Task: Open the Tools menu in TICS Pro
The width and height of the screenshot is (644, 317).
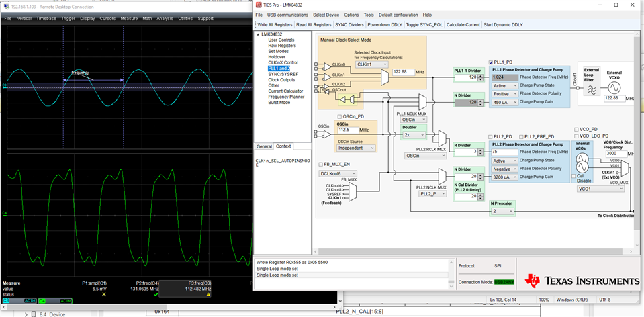Action: (369, 15)
